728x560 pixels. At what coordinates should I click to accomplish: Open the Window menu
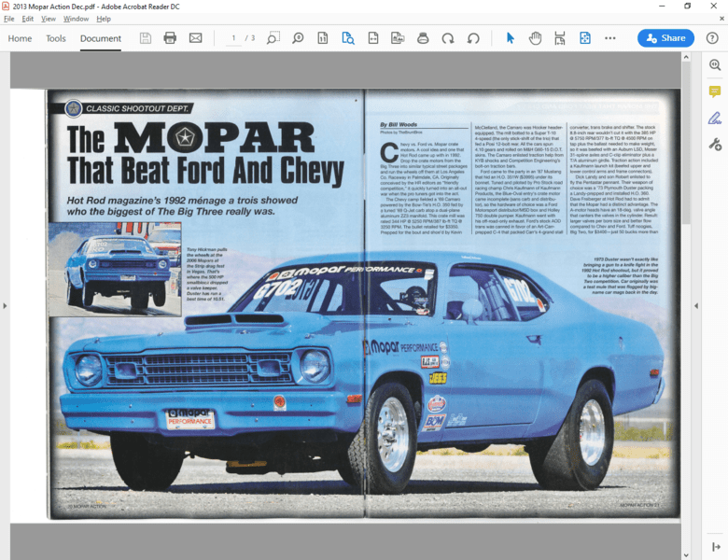point(76,19)
